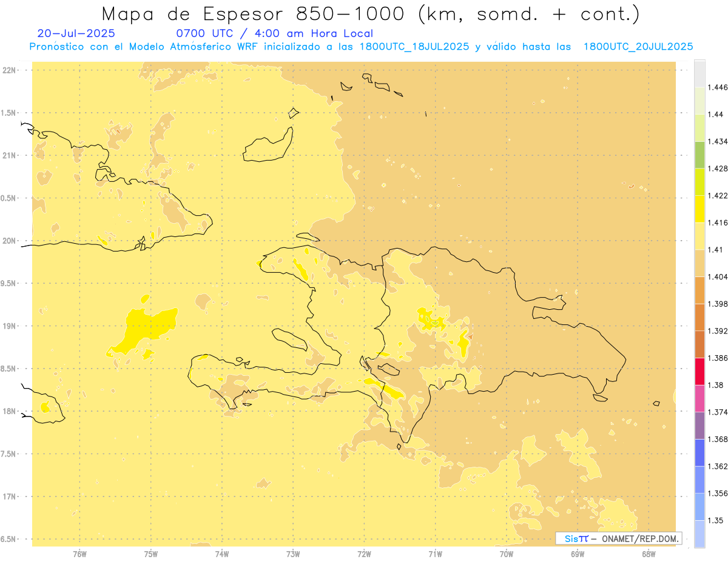Pick the gray colorbar band above 1.446
Viewport: 728px width, 562px height.
pyautogui.click(x=699, y=73)
